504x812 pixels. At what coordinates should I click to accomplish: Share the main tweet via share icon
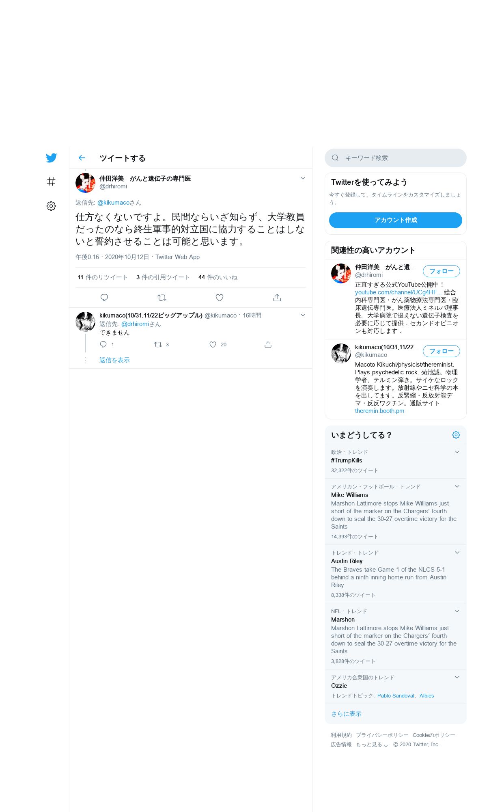pos(277,298)
